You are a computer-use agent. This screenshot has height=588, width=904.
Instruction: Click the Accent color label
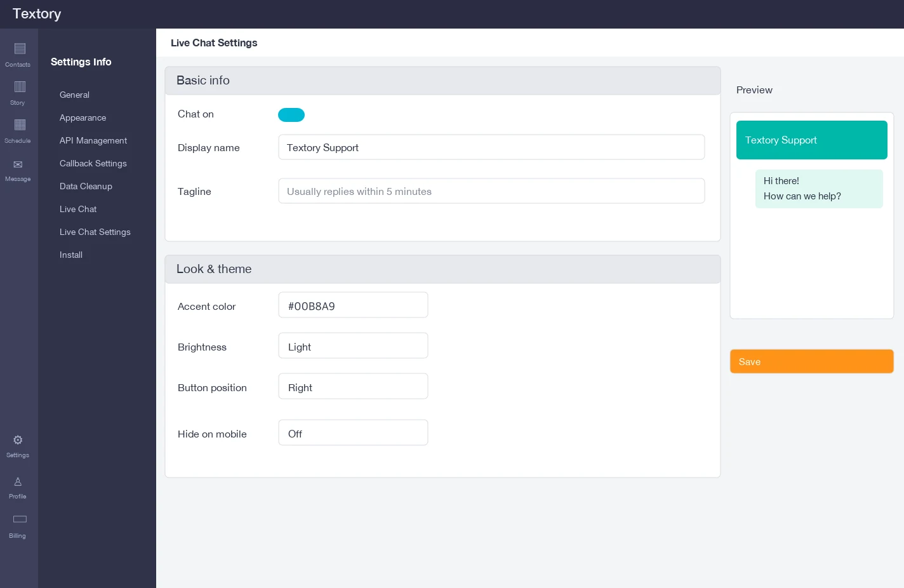(x=206, y=307)
